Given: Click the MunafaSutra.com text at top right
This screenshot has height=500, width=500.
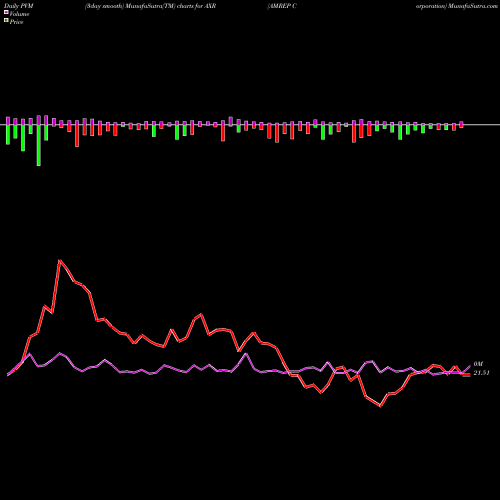Looking at the screenshot, I should click(x=473, y=6).
